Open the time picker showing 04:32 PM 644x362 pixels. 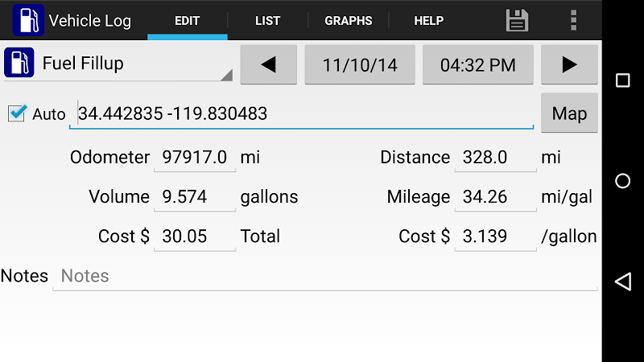click(x=477, y=65)
